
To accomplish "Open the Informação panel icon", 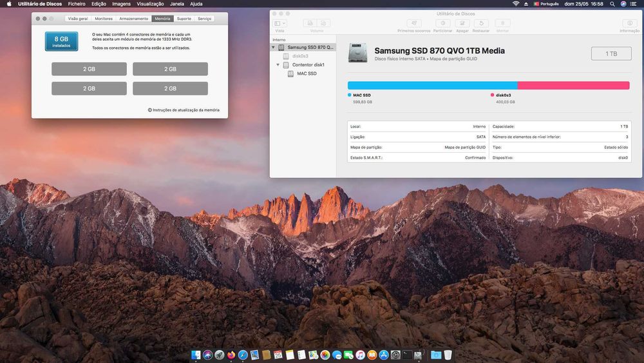I will tap(630, 23).
